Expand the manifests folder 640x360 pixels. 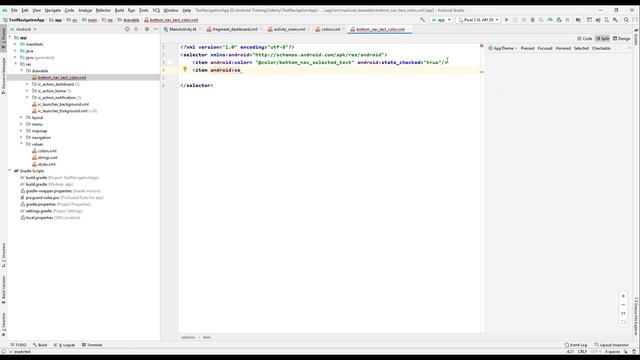[x=15, y=44]
